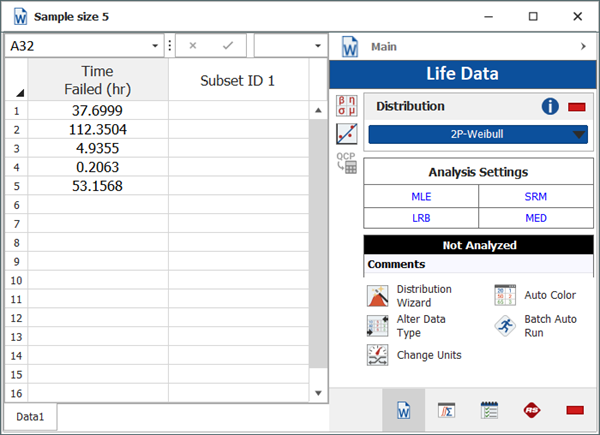Expand the A32 cell reference dropdown
This screenshot has height=435, width=600.
pos(155,46)
